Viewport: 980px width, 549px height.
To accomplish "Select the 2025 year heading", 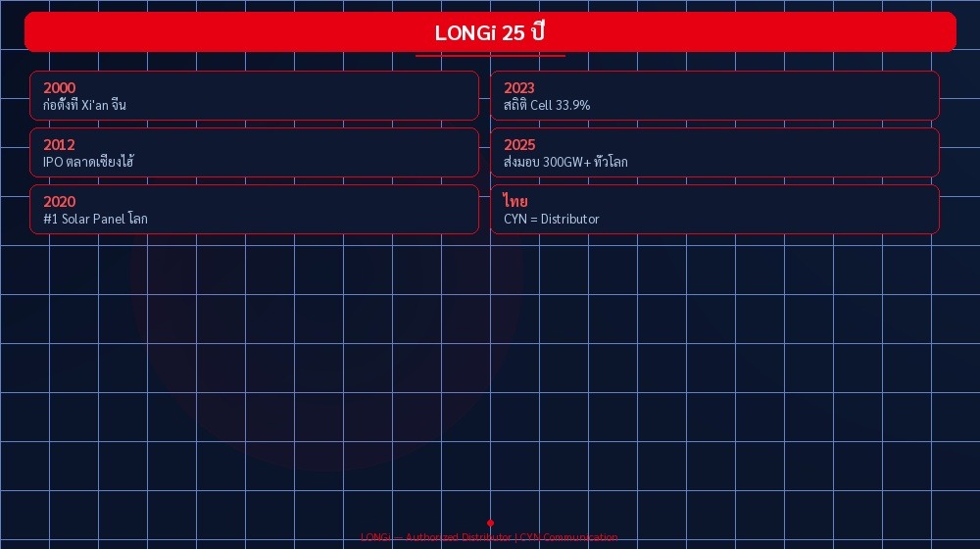I will pyautogui.click(x=519, y=145).
